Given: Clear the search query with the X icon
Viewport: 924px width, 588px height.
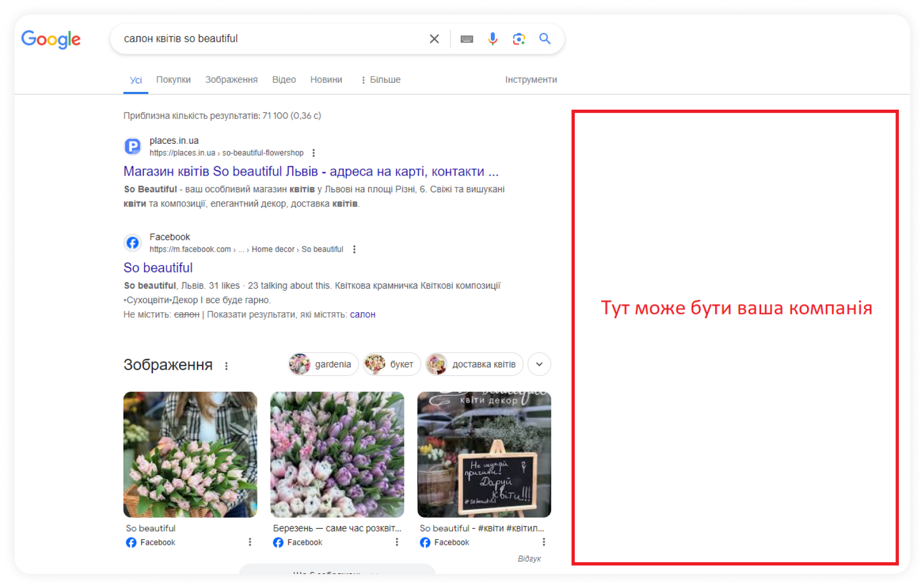Looking at the screenshot, I should point(434,39).
